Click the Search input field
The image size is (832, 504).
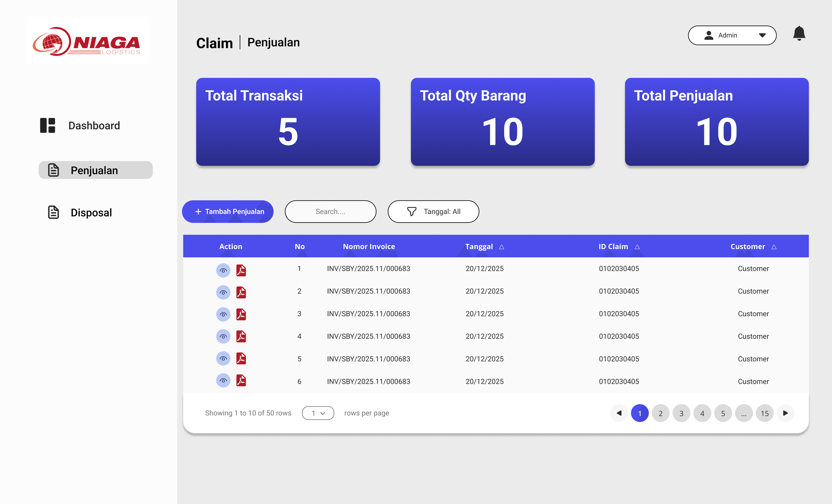(x=330, y=212)
